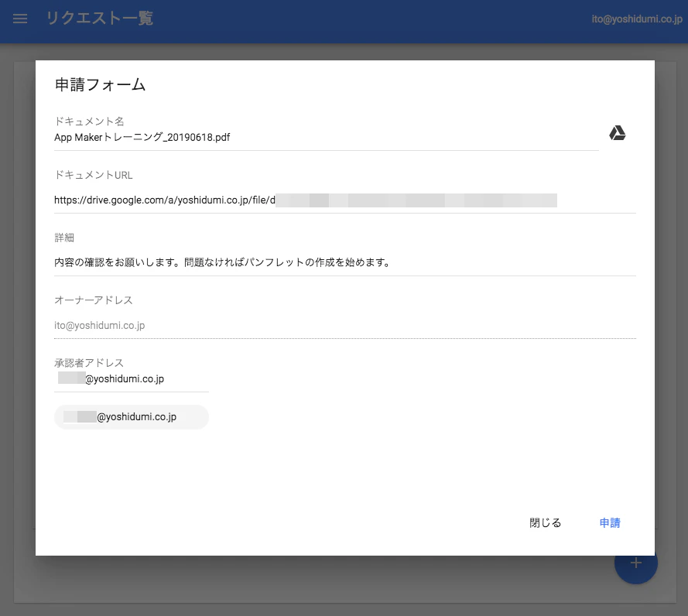This screenshot has width=688, height=616.
Task: Click the 申請フォーム dialog heading
Action: [100, 84]
